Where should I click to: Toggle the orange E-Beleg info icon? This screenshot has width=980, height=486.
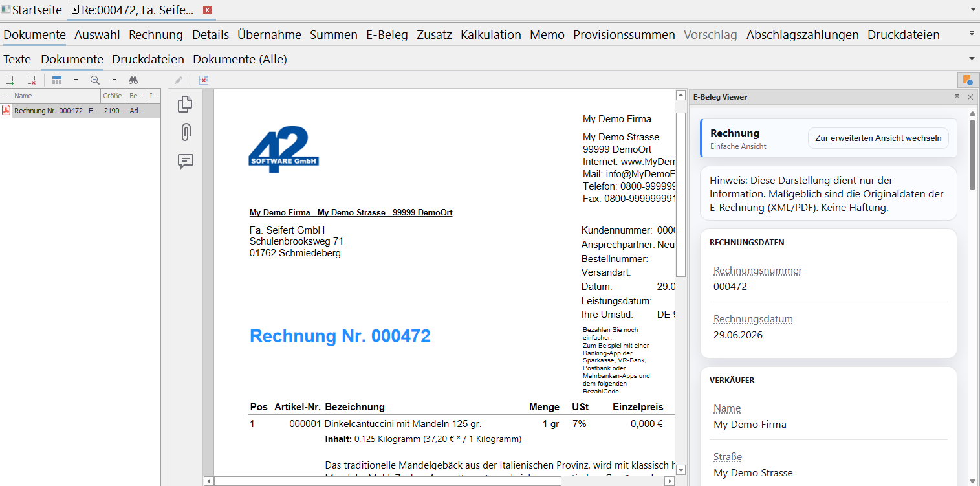[967, 80]
